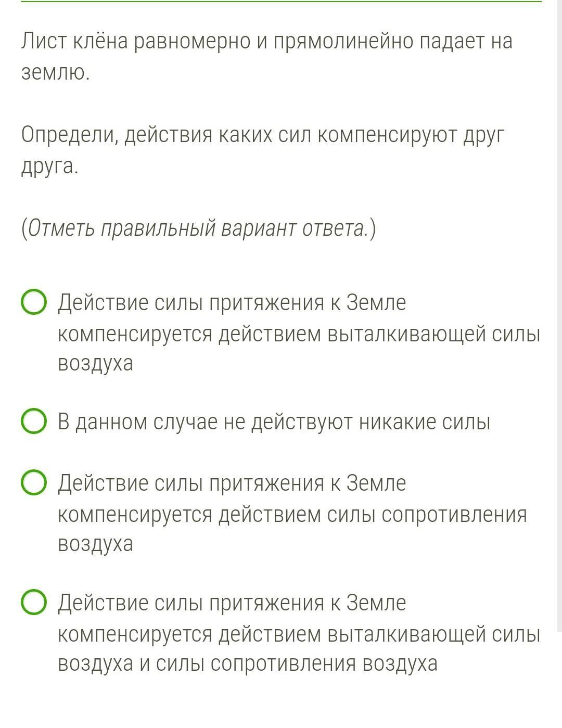This screenshot has width=562, height=728.
Task: Click the word 'землю.' in first paragraph
Action: [55, 73]
